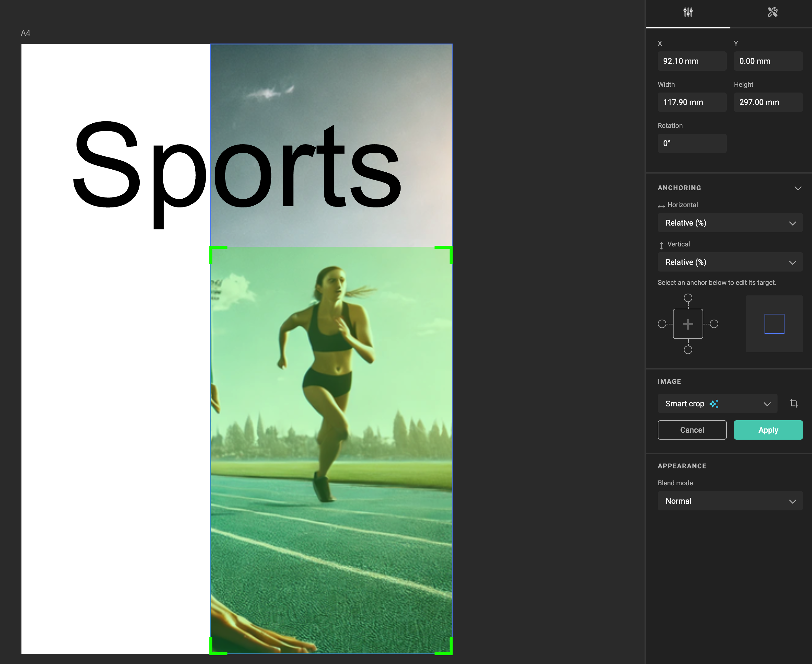Click the X position field

[x=691, y=61]
